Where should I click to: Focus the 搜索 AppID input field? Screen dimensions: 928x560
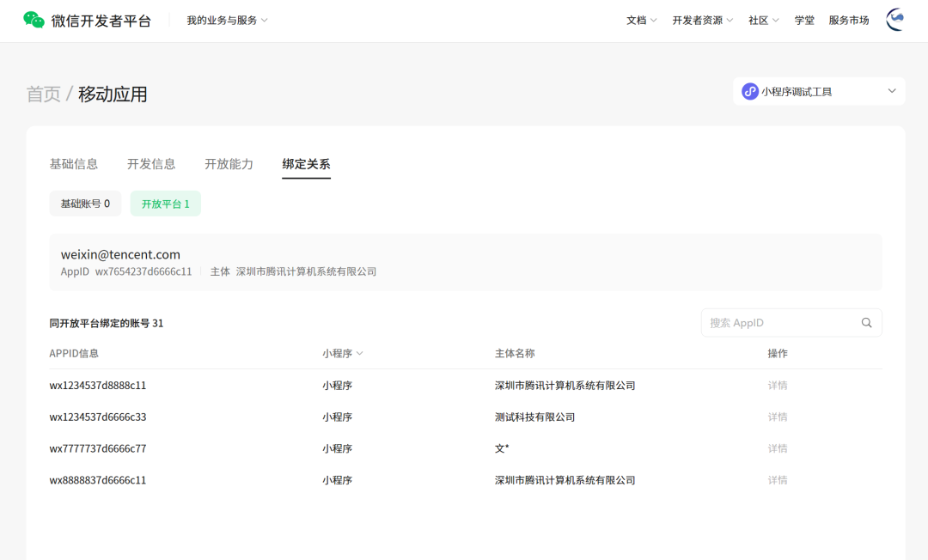click(x=791, y=323)
